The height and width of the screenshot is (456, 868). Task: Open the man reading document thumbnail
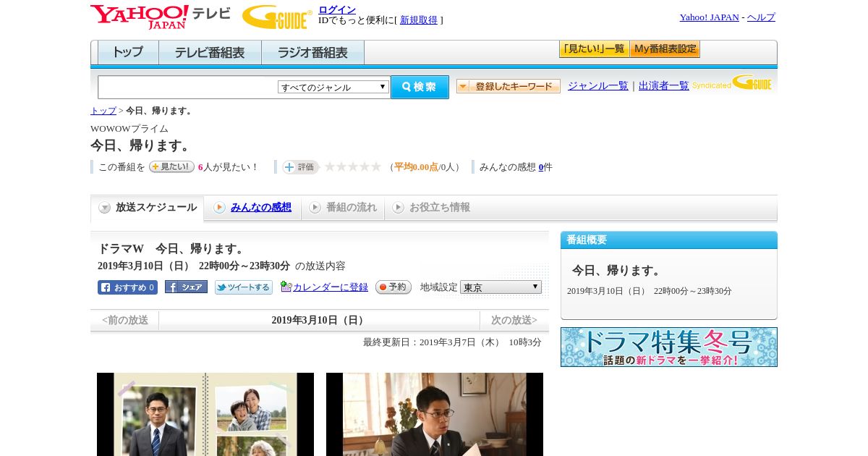click(x=435, y=414)
